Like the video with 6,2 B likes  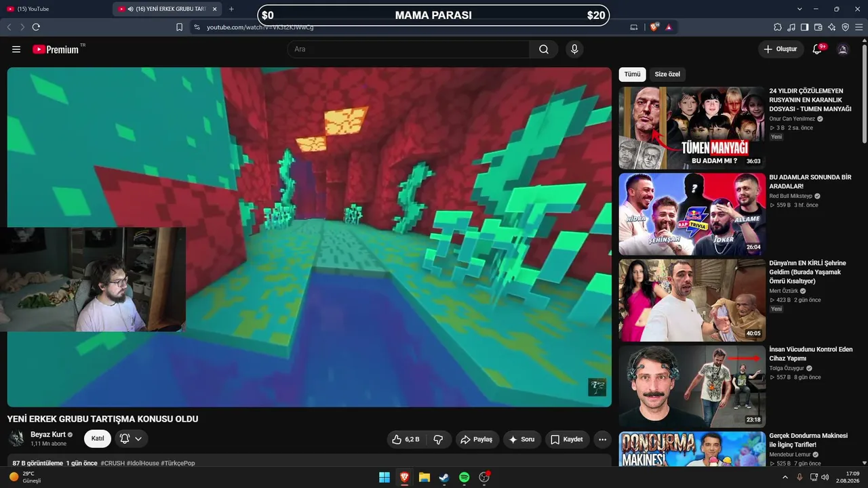406,439
